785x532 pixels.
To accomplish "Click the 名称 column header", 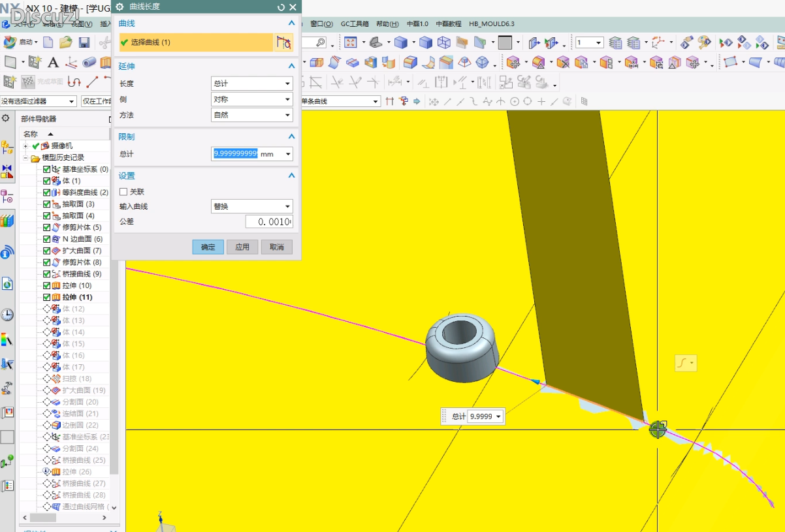I will click(x=31, y=133).
